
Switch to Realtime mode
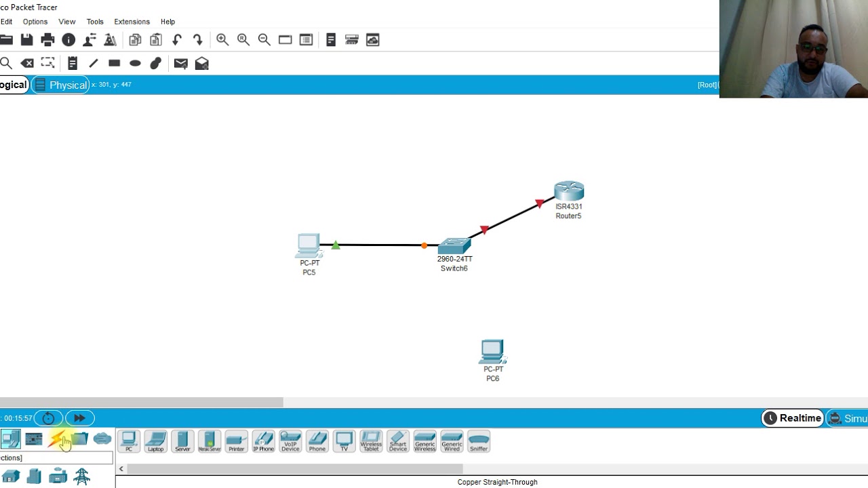tap(792, 418)
